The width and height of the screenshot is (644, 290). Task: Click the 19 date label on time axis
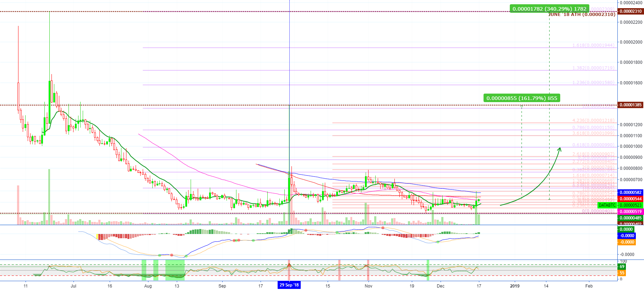412,286
